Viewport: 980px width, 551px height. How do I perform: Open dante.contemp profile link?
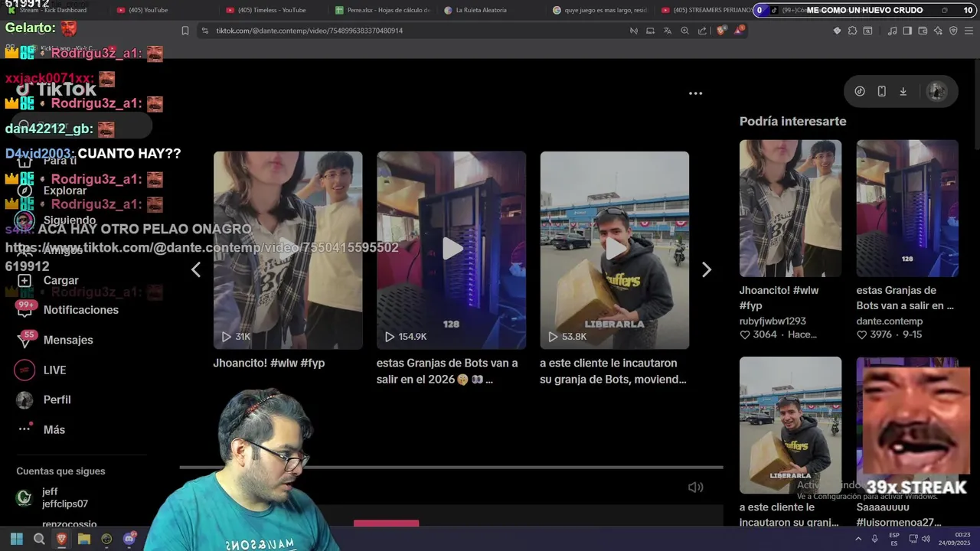pyautogui.click(x=890, y=321)
